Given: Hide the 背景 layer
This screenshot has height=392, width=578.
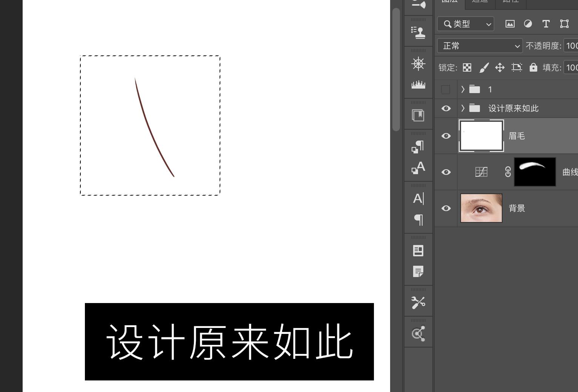Looking at the screenshot, I should pos(446,208).
